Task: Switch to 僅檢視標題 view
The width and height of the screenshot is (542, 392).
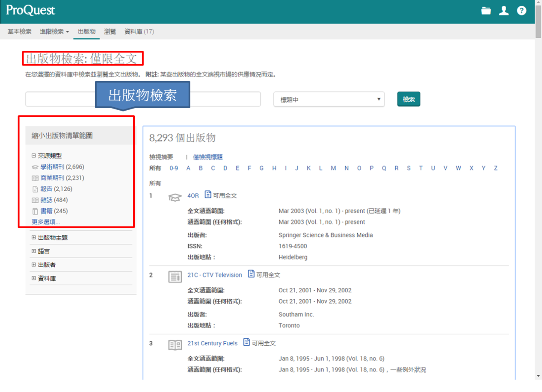Action: click(x=207, y=157)
